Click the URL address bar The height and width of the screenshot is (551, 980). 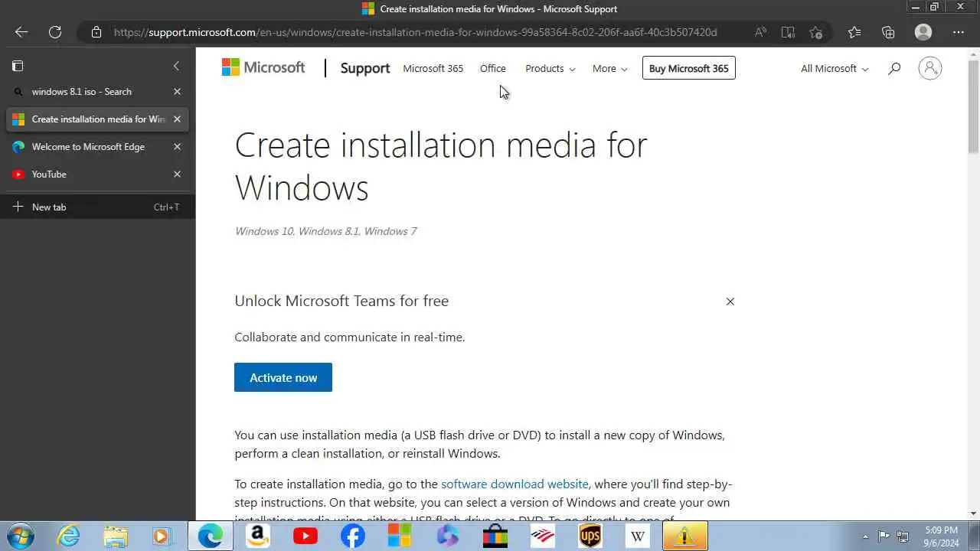tap(415, 32)
